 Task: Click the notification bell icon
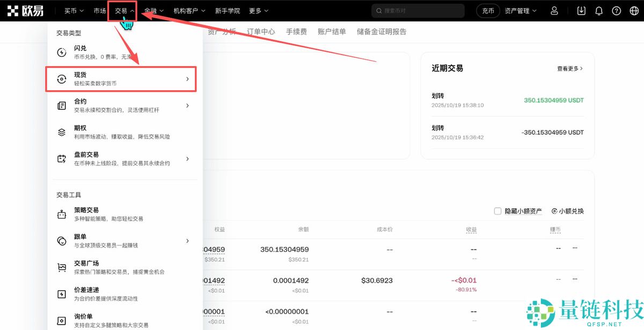pos(599,10)
